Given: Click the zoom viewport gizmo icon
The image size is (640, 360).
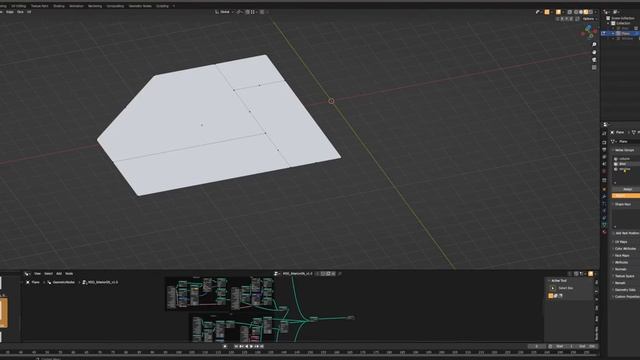Looking at the screenshot, I should (x=594, y=44).
